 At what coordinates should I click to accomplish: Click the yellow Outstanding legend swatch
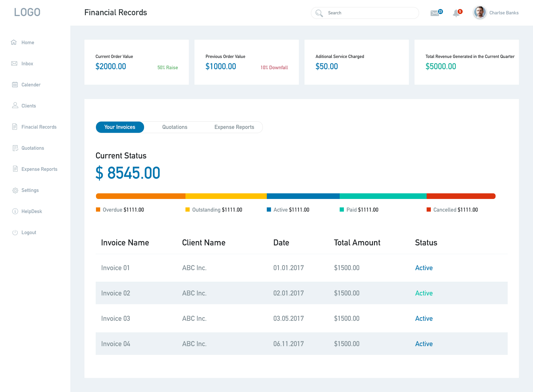coord(187,210)
